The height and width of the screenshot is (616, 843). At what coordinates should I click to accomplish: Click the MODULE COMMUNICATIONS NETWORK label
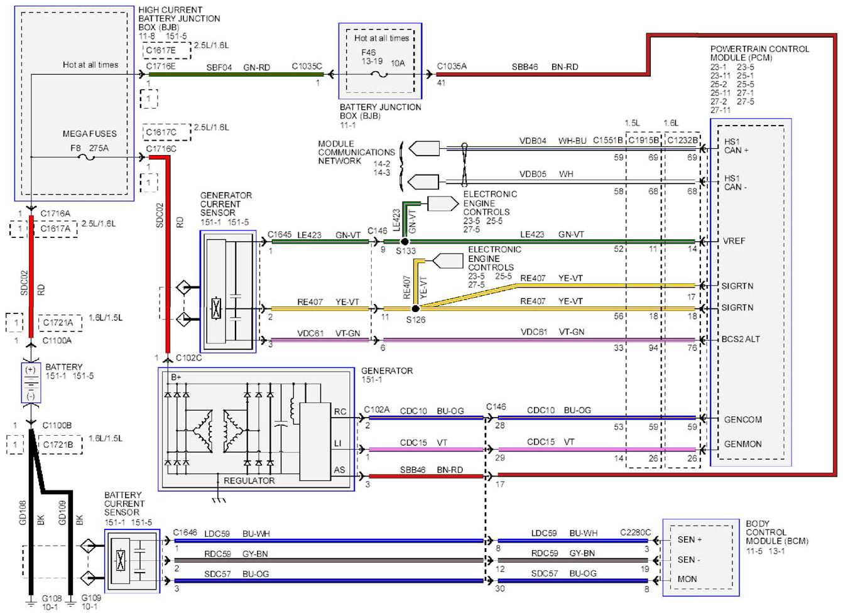[x=356, y=153]
